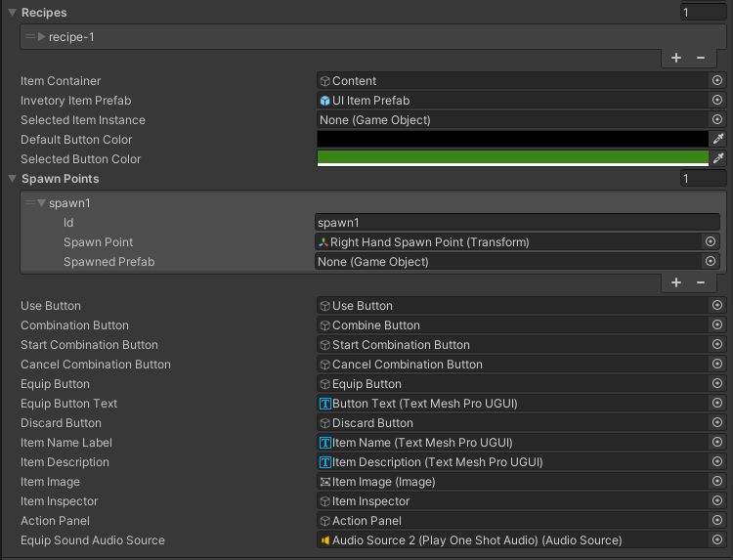Click the Recipes list size field
The image size is (733, 560).
[x=704, y=13]
